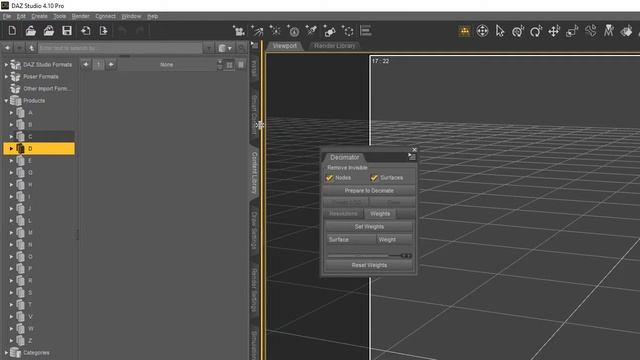The width and height of the screenshot is (640, 360).
Task: Save the scene with the floppy disk icon
Action: click(x=67, y=31)
